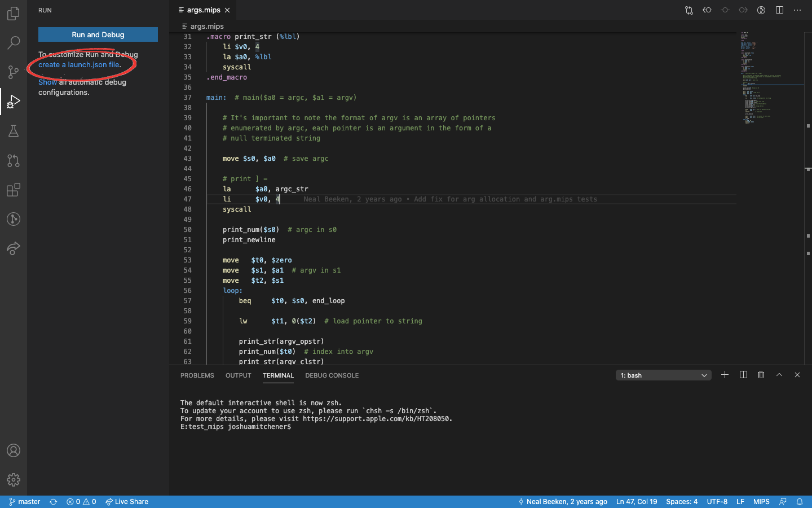Open the Manage gear icon
This screenshot has height=508, width=812.
coord(14,480)
